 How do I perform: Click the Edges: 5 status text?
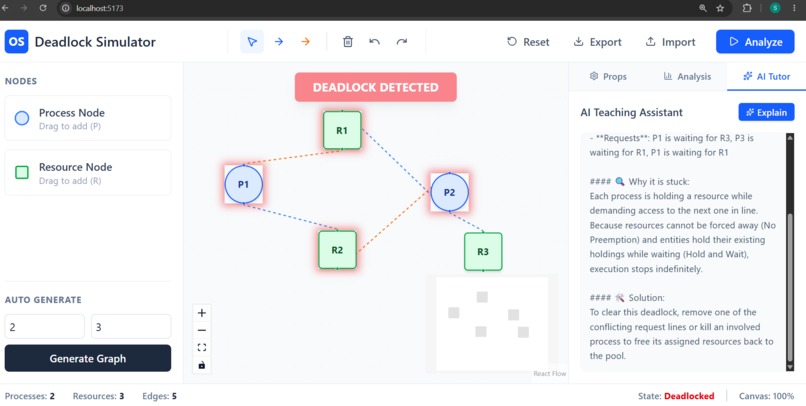coord(159,396)
